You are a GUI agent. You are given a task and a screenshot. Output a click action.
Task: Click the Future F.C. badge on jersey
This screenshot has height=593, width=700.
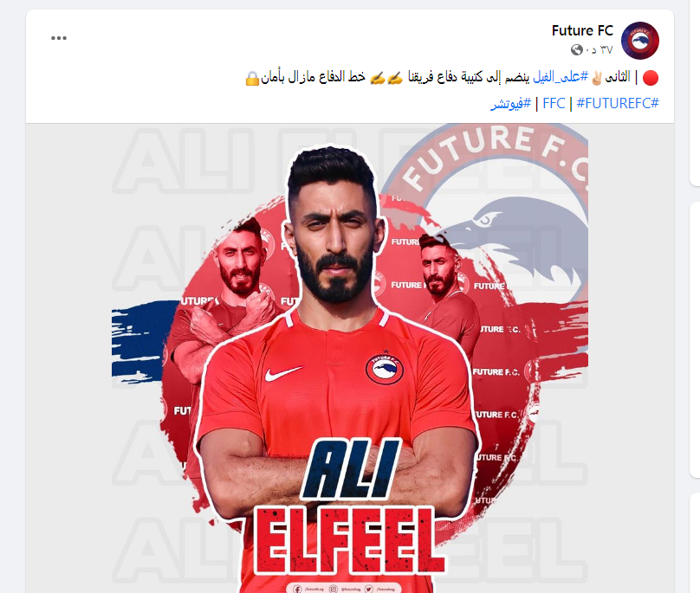coord(385,369)
